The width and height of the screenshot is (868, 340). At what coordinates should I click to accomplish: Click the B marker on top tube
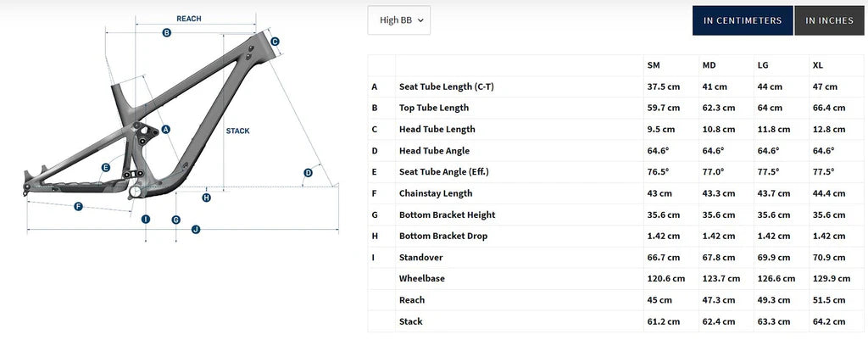click(167, 33)
